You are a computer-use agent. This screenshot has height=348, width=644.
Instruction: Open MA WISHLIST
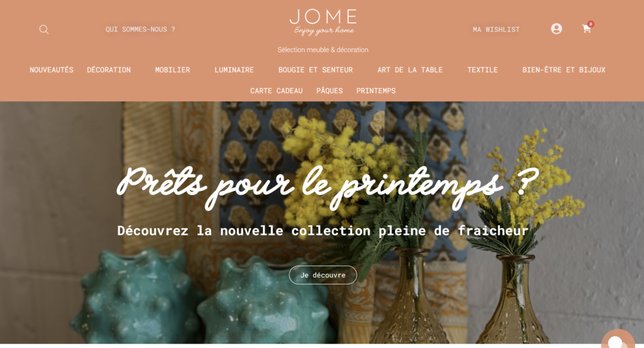(x=496, y=30)
